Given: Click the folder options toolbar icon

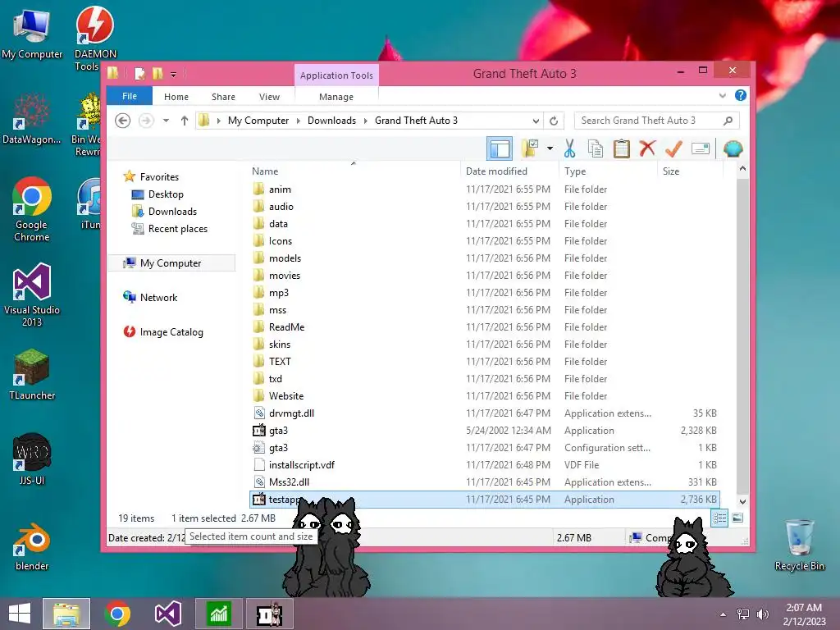Looking at the screenshot, I should (530, 148).
